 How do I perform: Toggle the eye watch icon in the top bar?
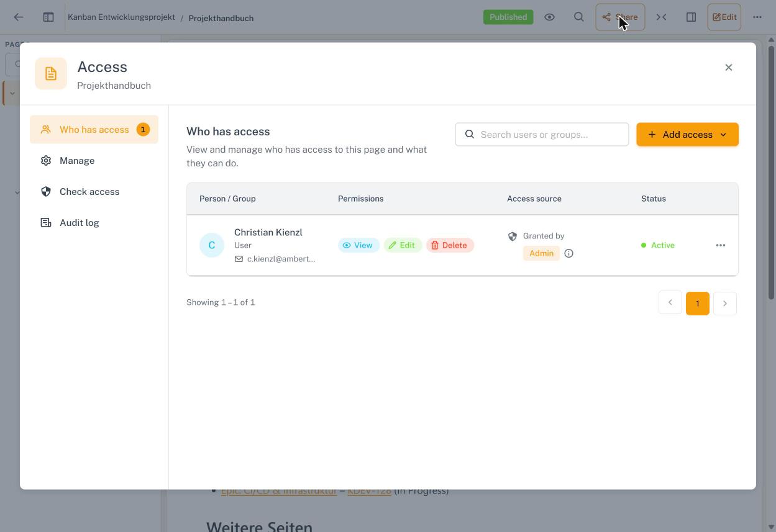[549, 17]
